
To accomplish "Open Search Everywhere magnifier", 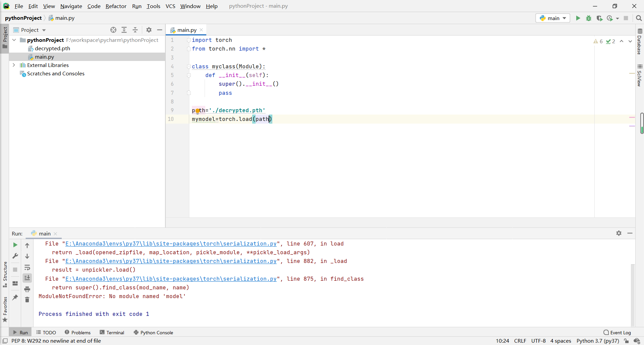I will pos(639,18).
